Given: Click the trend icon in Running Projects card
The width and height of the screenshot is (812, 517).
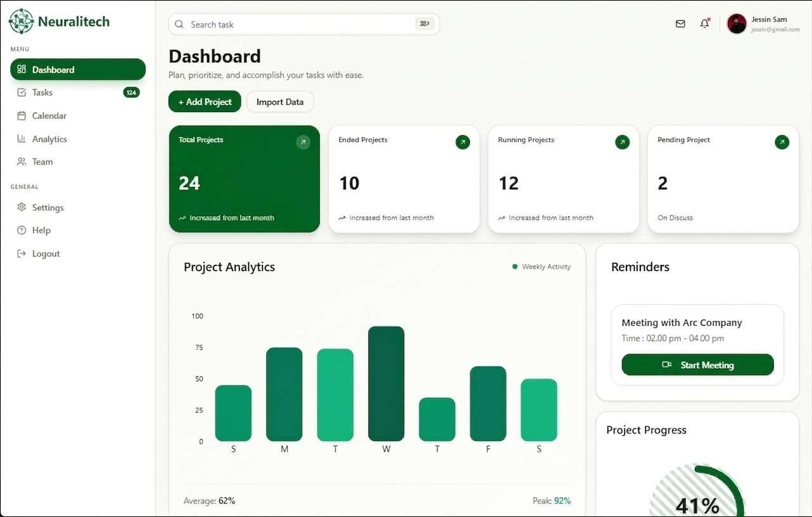Looking at the screenshot, I should point(502,218).
